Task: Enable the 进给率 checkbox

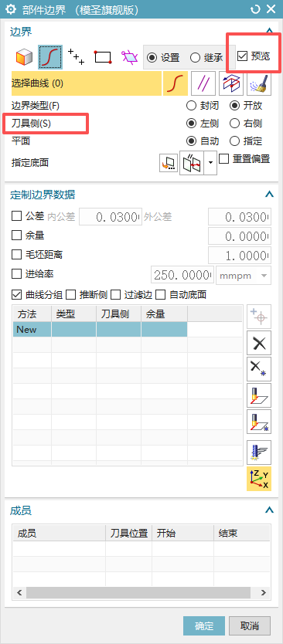Action: coord(16,273)
